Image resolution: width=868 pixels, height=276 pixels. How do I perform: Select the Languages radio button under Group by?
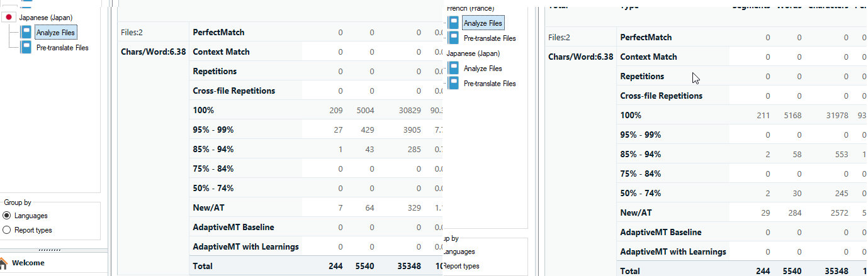(7, 216)
